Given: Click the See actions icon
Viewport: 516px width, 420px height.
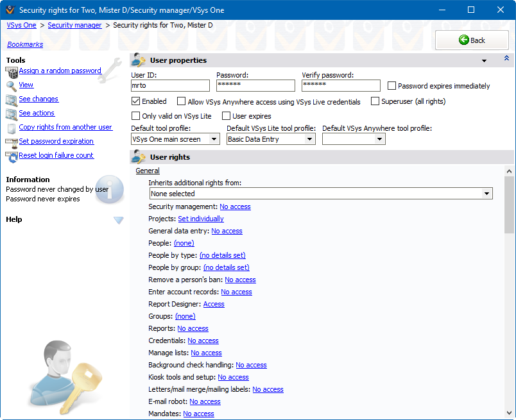Looking at the screenshot, I should pyautogui.click(x=12, y=114).
